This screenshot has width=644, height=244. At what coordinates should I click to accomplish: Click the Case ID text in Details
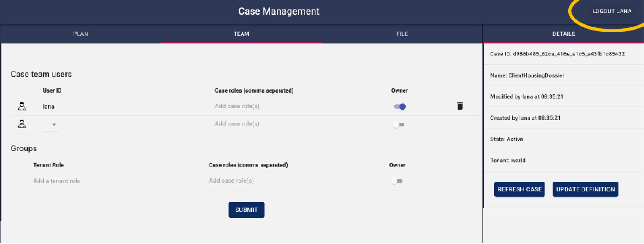pyautogui.click(x=557, y=54)
